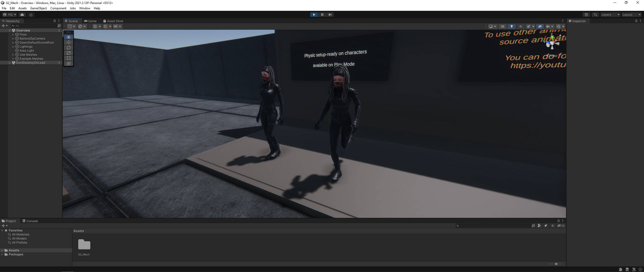Click the Play button
The image size is (644, 272).
click(x=314, y=15)
